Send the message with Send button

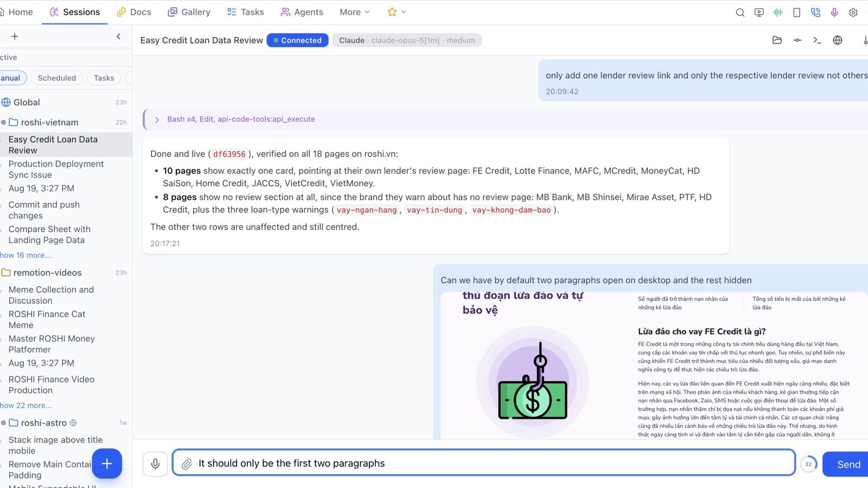point(846,464)
